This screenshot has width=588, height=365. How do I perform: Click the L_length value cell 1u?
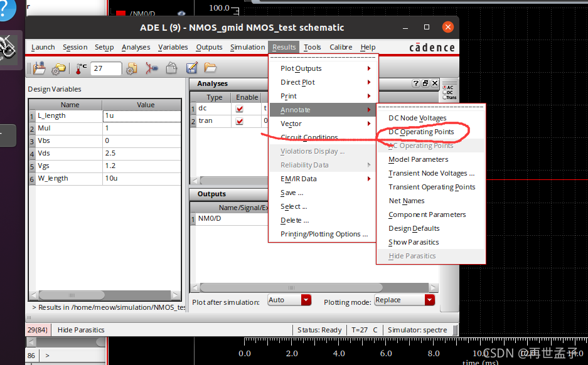pyautogui.click(x=142, y=116)
